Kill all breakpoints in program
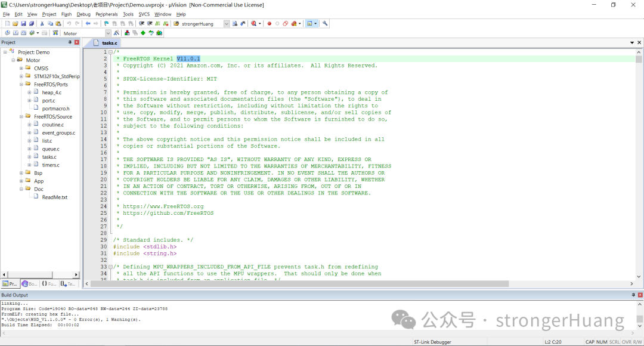This screenshot has height=346, width=644. (x=293, y=23)
